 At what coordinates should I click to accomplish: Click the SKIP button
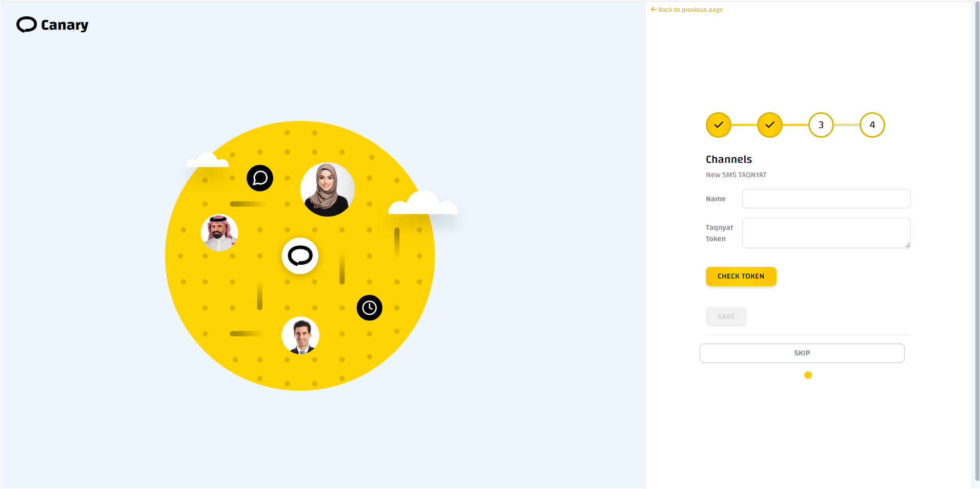click(x=802, y=353)
